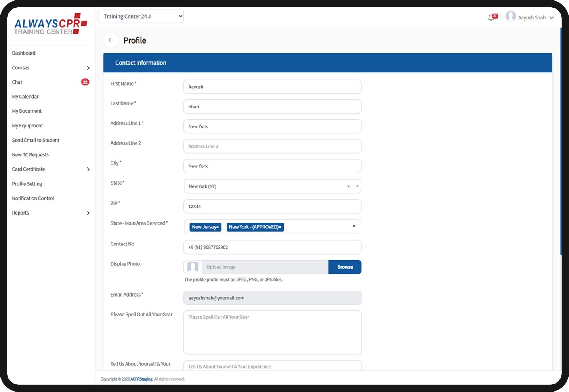The image size is (569, 392).
Task: Open the user account menu chevron
Action: pyautogui.click(x=551, y=18)
